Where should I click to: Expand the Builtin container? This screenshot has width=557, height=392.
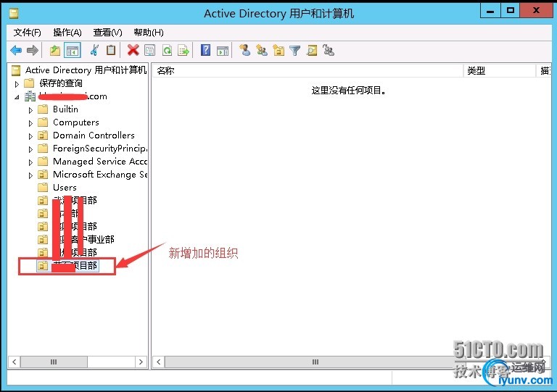click(30, 110)
